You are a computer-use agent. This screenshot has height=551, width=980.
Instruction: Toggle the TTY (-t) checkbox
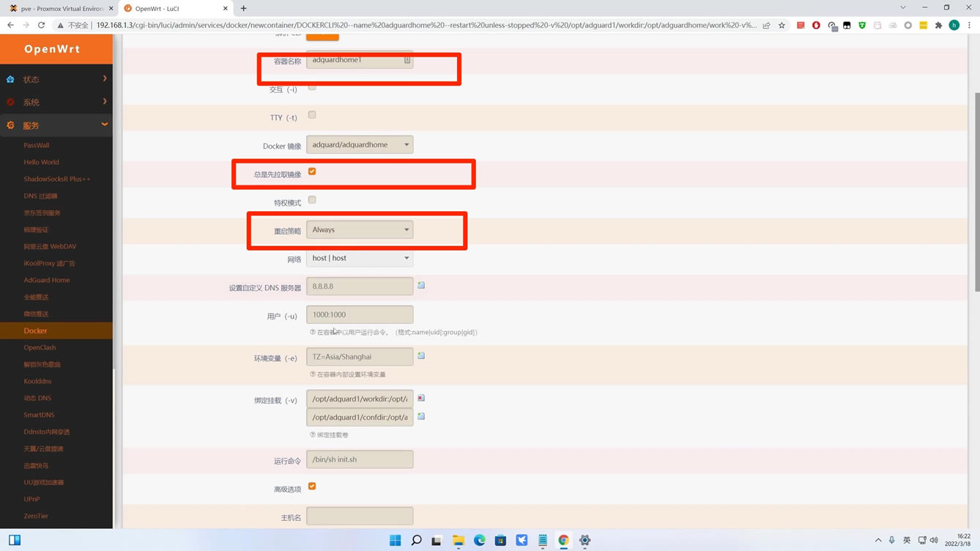pos(312,115)
